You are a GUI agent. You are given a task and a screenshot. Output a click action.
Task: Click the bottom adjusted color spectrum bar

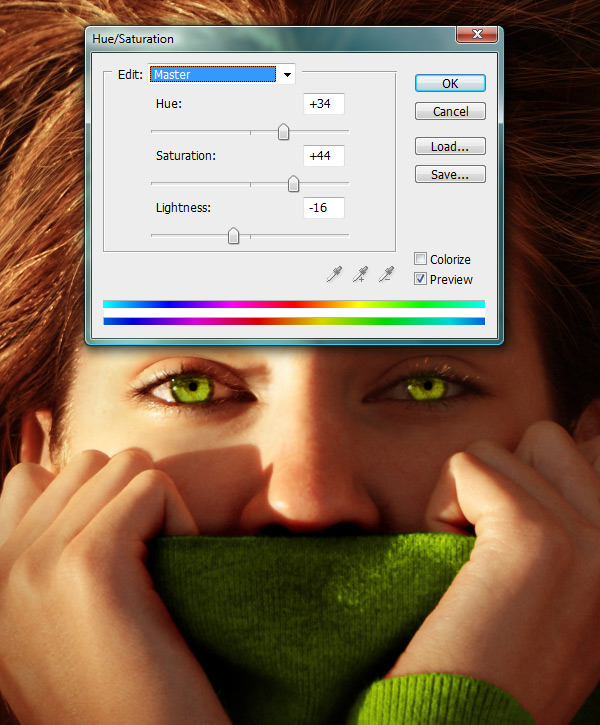click(294, 321)
